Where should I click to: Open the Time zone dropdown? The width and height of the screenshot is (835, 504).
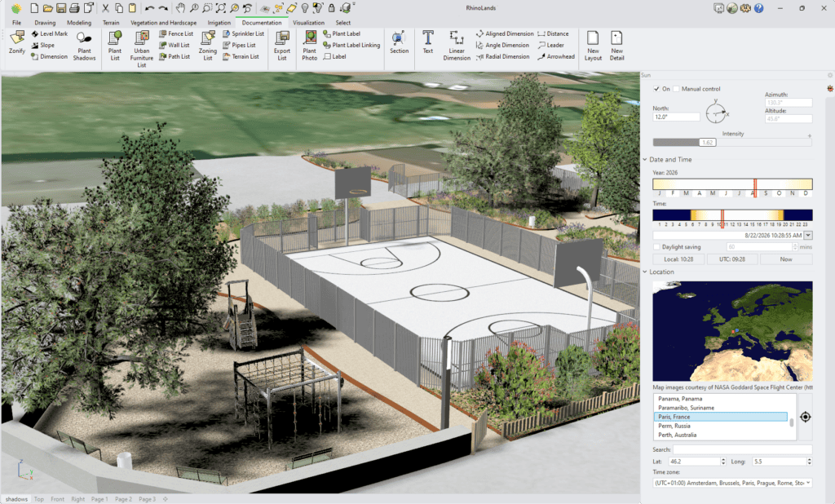732,483
